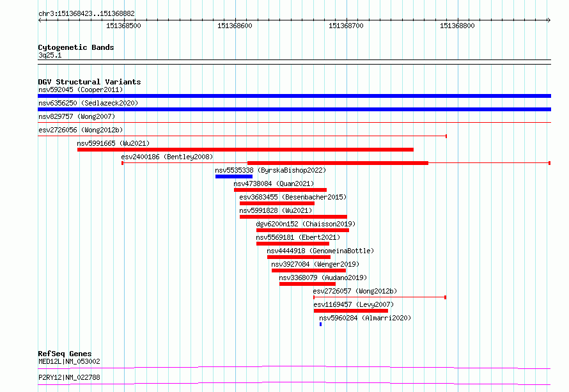Click nsv5960284 (Almarri2020) label
Image resolution: width=569 pixels, height=392 pixels.
tap(365, 318)
